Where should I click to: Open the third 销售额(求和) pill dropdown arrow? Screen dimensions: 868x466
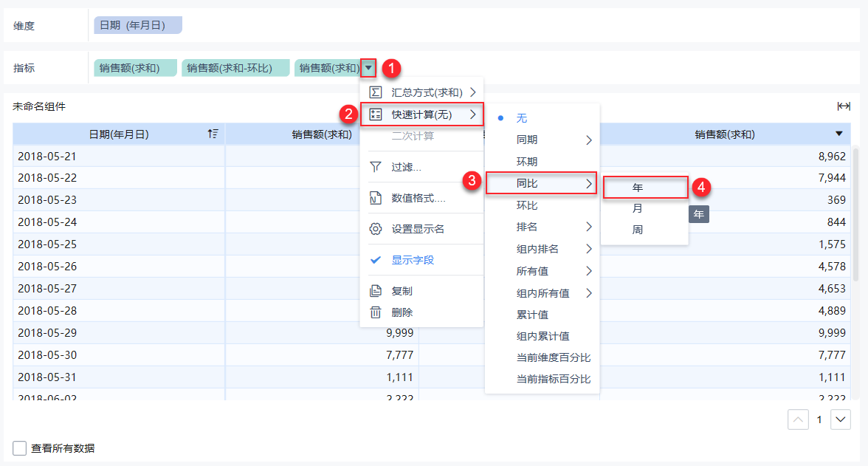[x=368, y=68]
